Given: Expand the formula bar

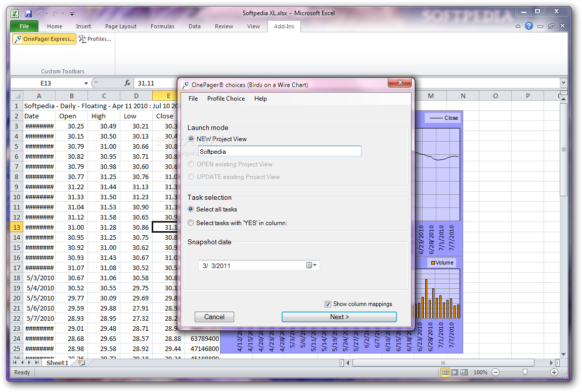Looking at the screenshot, I should click(563, 83).
